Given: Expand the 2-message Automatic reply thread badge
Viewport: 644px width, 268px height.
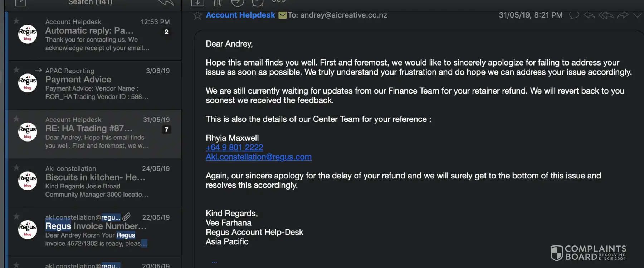Looking at the screenshot, I should click(166, 32).
